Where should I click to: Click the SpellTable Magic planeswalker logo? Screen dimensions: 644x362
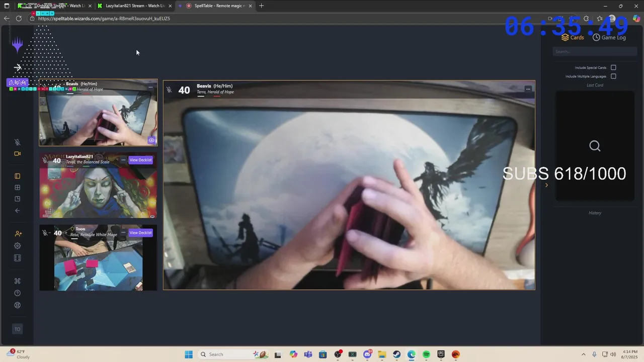(18, 46)
